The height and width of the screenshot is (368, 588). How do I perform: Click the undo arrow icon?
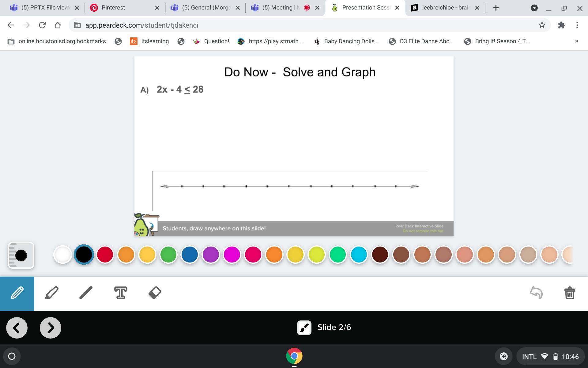536,293
